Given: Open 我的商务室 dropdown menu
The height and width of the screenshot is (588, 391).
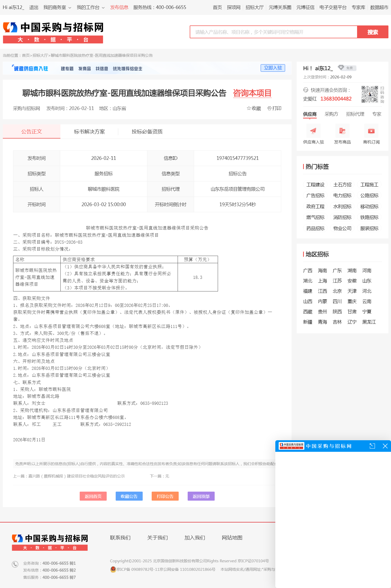Looking at the screenshot, I should [x=57, y=7].
